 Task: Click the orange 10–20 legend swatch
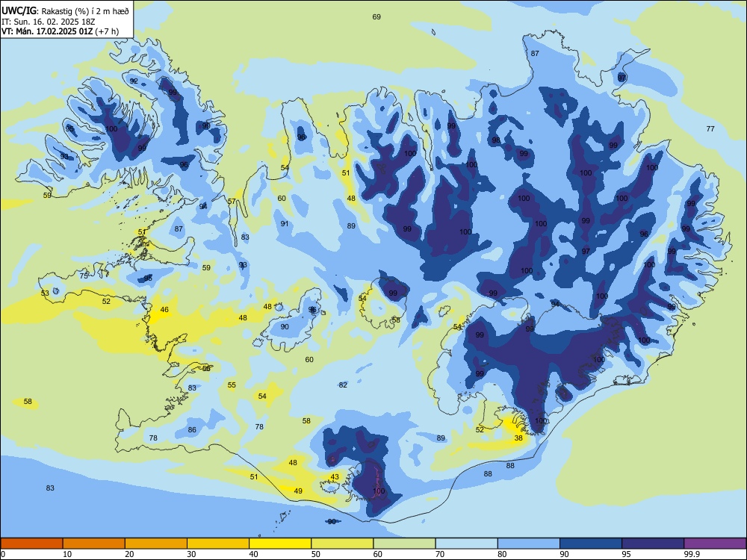pos(94,544)
